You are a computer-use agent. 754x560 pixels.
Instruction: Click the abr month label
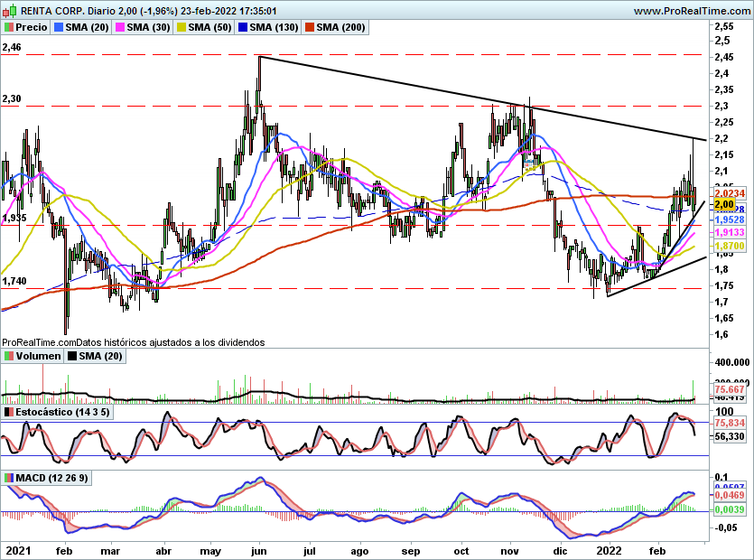(x=163, y=551)
